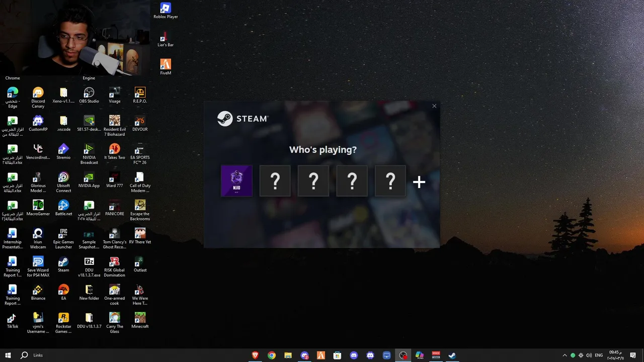Launch RISK Global Domination shortcut
This screenshot has height=362, width=644.
pos(115,266)
